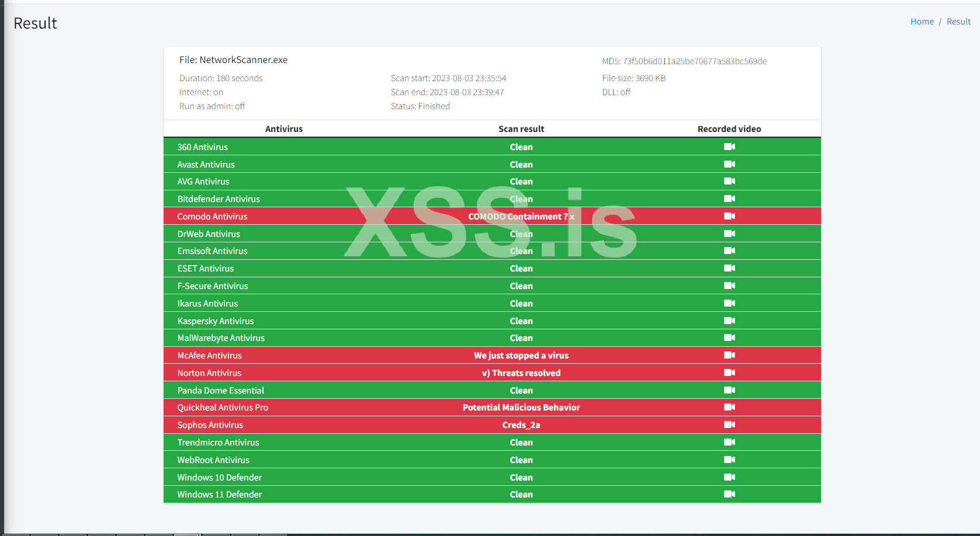Open Windows 10 Defender recorded video
This screenshot has height=536, width=980.
[x=729, y=477]
